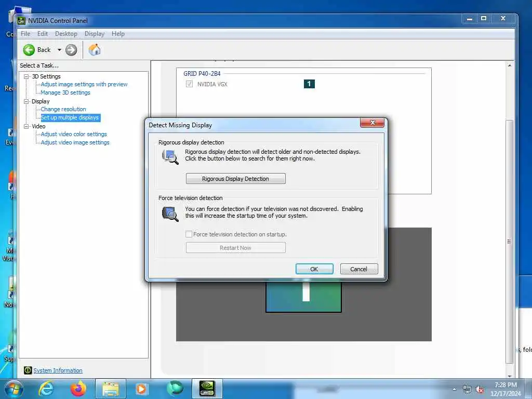The width and height of the screenshot is (532, 399).
Task: Cancel the Detect Missing Display dialog
Action: pos(359,269)
